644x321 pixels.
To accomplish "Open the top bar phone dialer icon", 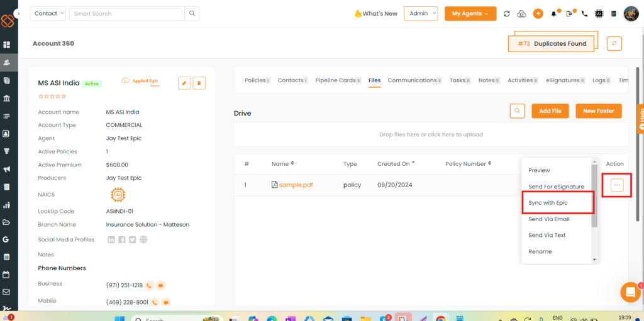I will pyautogui.click(x=585, y=14).
